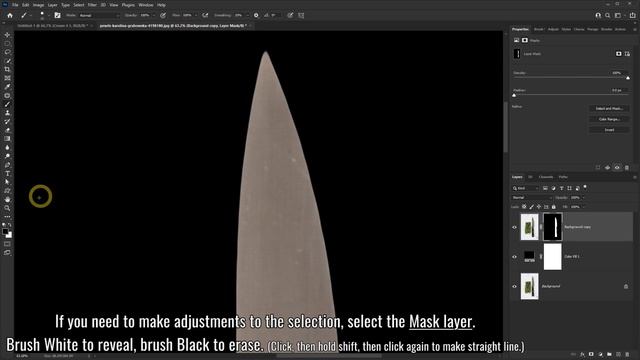Viewport: 640px width, 360px height.
Task: Hide the Background layer
Action: [514, 287]
